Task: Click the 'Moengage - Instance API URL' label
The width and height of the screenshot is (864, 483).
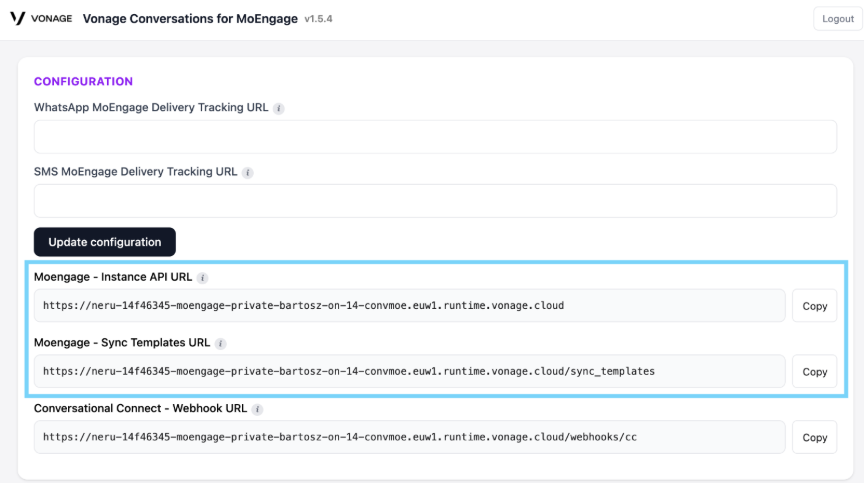Action: 113,277
